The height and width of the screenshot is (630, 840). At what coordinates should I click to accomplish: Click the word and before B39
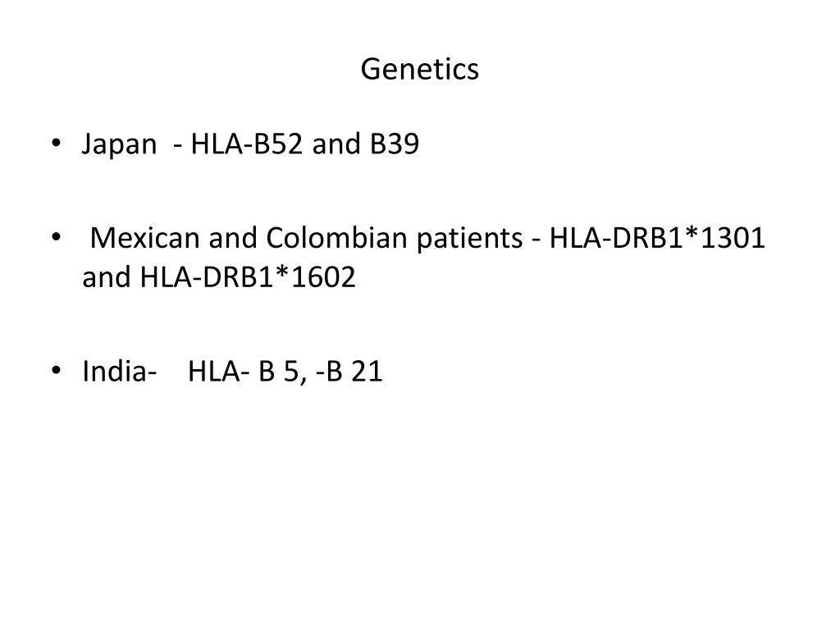point(336,144)
